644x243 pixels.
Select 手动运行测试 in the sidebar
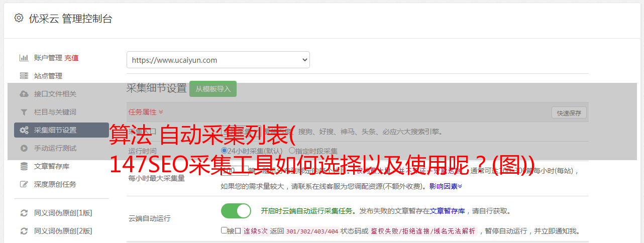pos(55,148)
